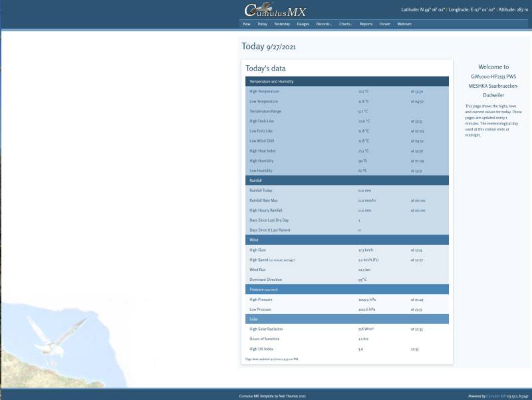Expand the Records... dropdown
The width and height of the screenshot is (532, 400).
[x=323, y=24]
